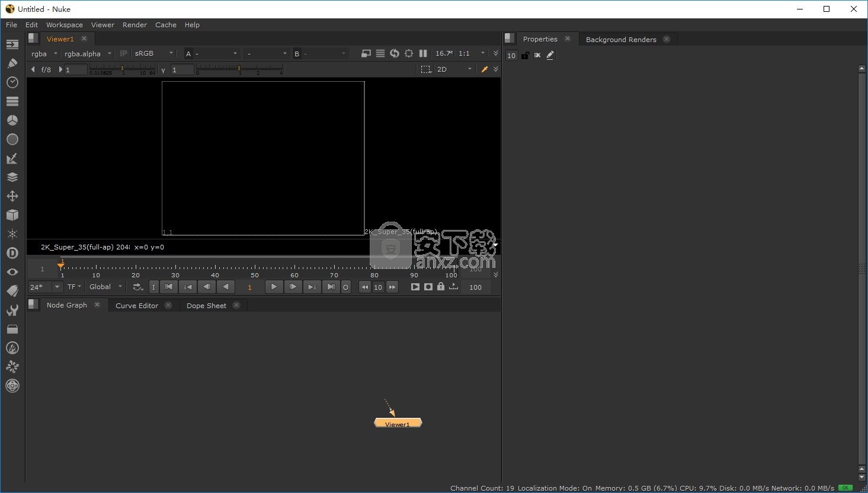Click the frame increment field showing 10

[x=378, y=287]
